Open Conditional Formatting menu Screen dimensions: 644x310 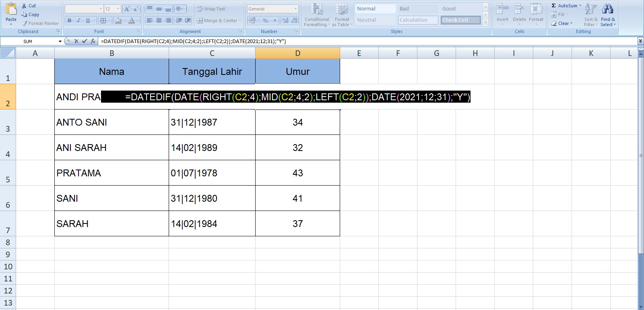pos(317,15)
